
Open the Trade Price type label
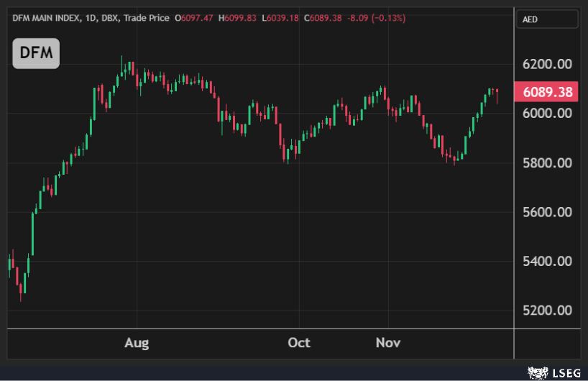point(147,17)
